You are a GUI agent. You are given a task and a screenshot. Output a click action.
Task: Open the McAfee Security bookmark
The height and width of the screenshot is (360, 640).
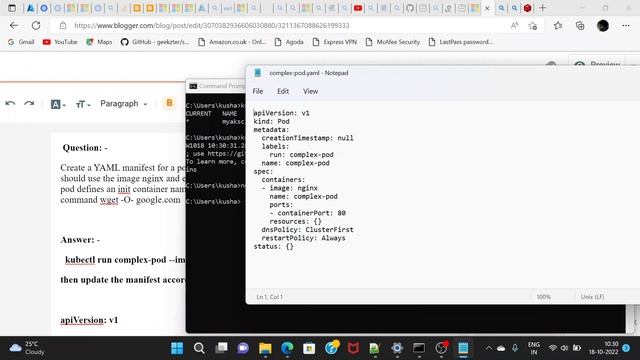click(393, 42)
